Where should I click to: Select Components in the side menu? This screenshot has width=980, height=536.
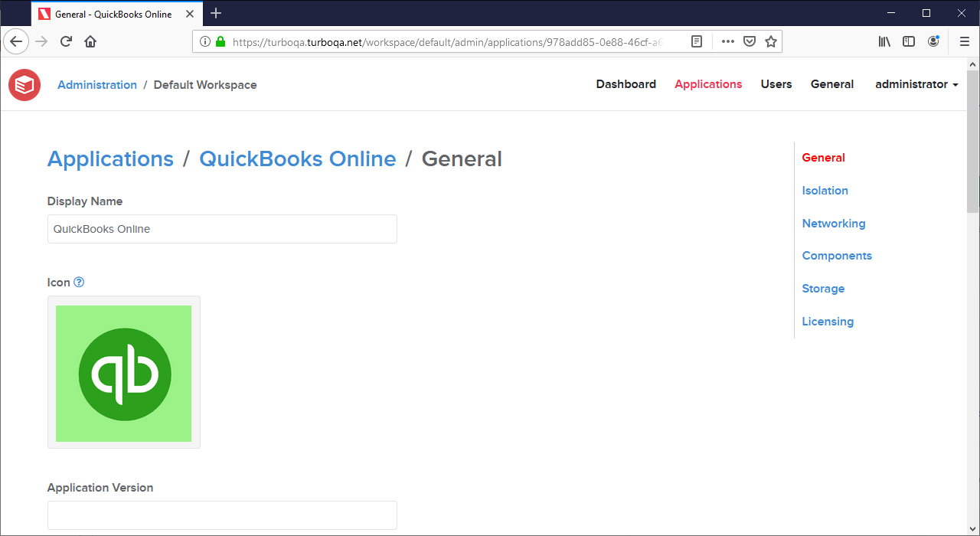pos(837,256)
